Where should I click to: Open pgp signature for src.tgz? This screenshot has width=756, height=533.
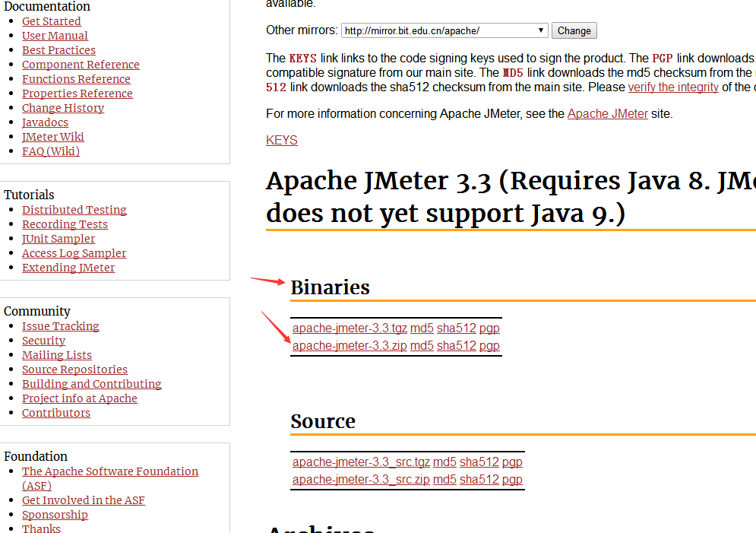[x=512, y=462]
